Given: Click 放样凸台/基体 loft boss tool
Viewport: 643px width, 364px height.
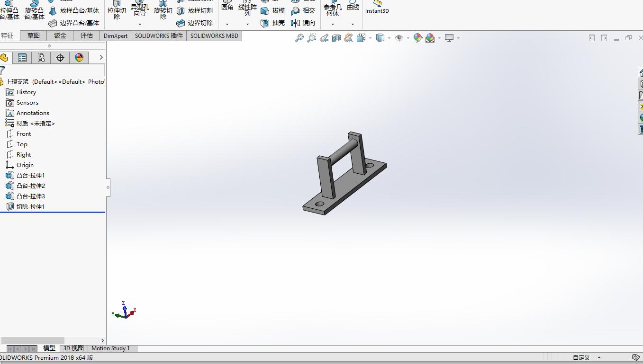Looking at the screenshot, I should [74, 10].
